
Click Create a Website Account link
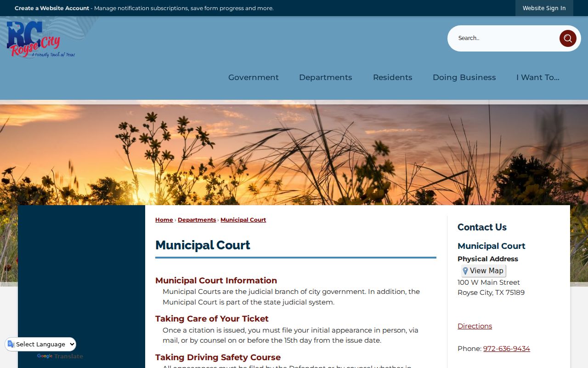tap(52, 8)
